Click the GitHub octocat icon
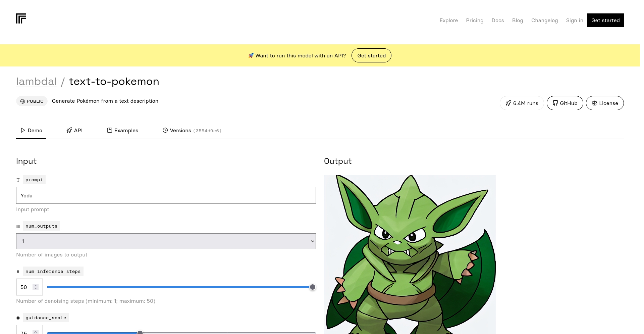 click(555, 103)
